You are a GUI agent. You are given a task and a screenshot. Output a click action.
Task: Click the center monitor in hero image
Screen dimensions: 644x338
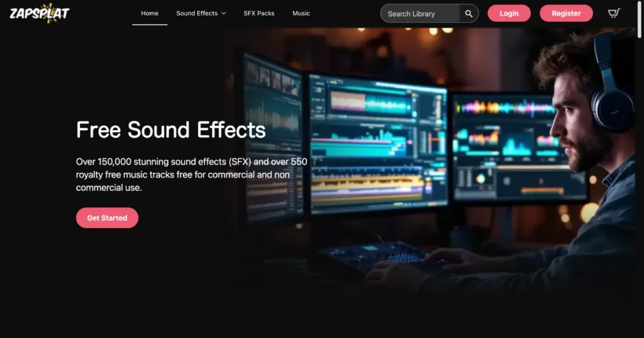click(x=377, y=144)
